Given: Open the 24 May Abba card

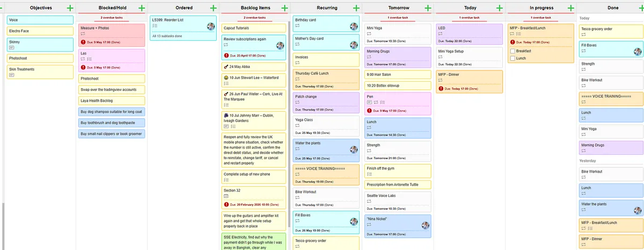Looking at the screenshot, I should click(254, 67).
